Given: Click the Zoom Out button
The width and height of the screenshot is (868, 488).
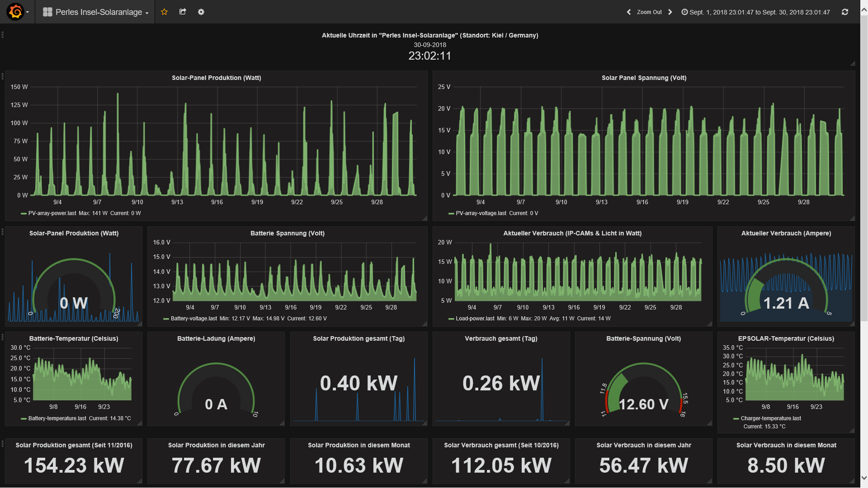Looking at the screenshot, I should click(649, 12).
